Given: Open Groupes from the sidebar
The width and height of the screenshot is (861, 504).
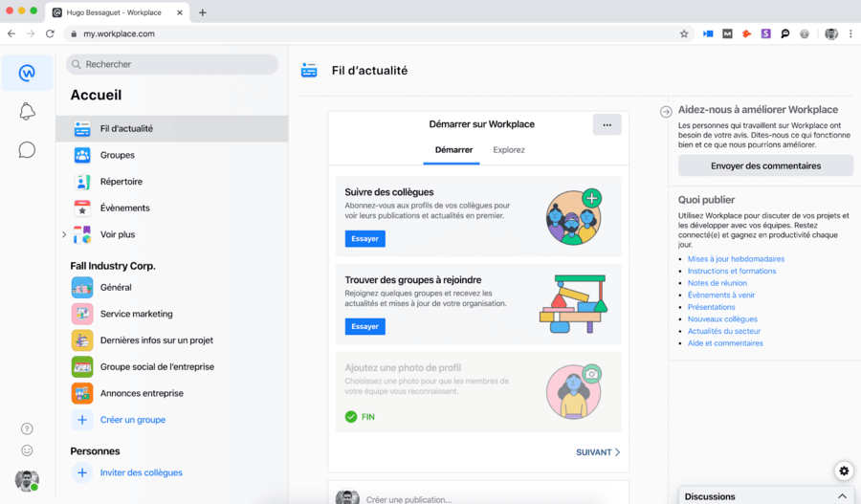Looking at the screenshot, I should (117, 155).
